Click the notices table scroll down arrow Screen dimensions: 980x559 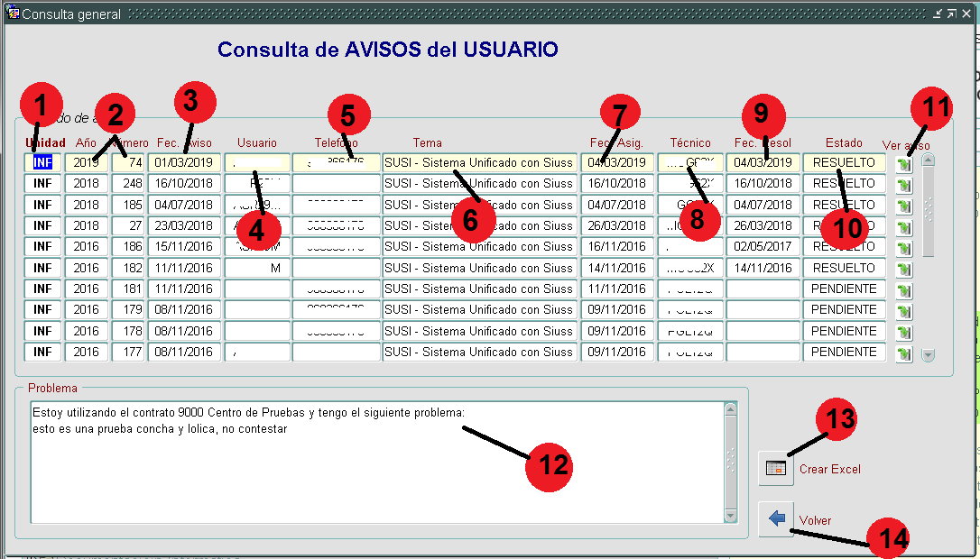coord(929,355)
